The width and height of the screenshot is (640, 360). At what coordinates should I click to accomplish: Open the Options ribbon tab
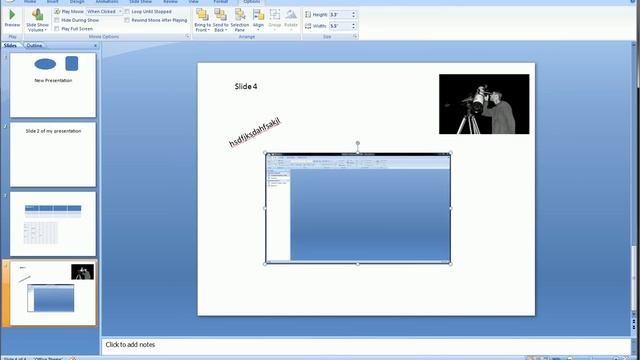[x=251, y=2]
